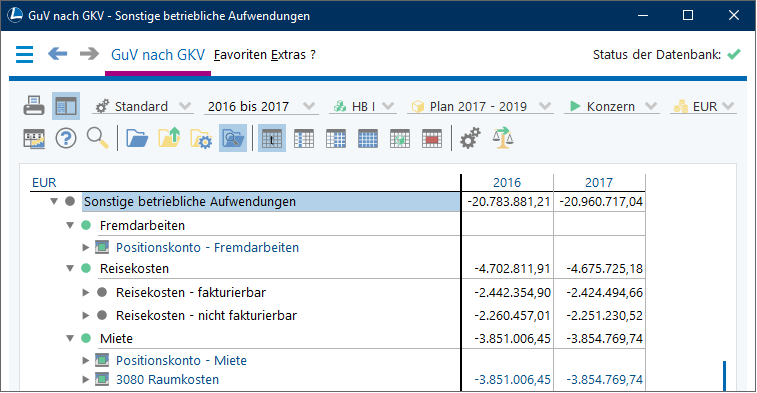Screen dimensions: 757x393
Task: Open the Favoriten menu
Action: click(240, 55)
